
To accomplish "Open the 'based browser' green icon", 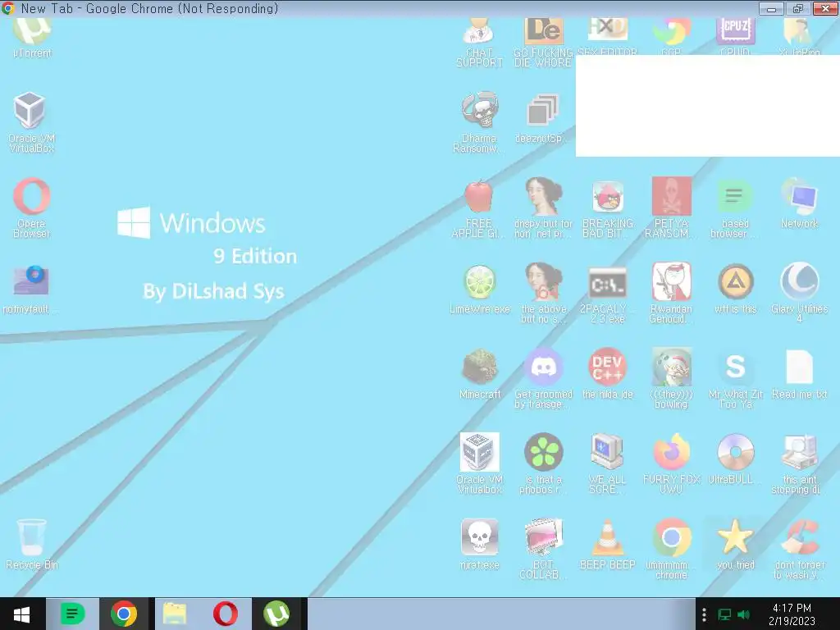I will click(x=734, y=209).
